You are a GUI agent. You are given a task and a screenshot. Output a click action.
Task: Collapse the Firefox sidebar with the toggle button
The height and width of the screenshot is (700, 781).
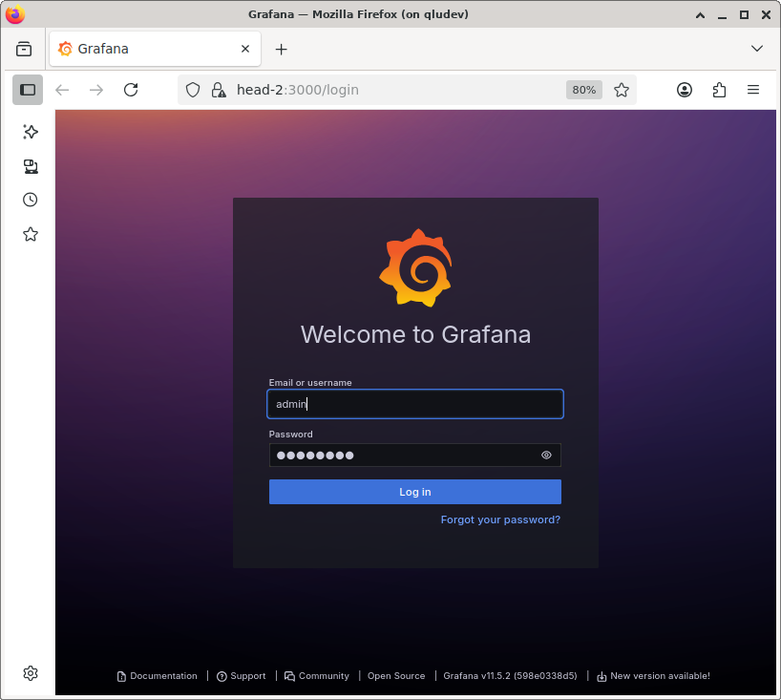27,89
